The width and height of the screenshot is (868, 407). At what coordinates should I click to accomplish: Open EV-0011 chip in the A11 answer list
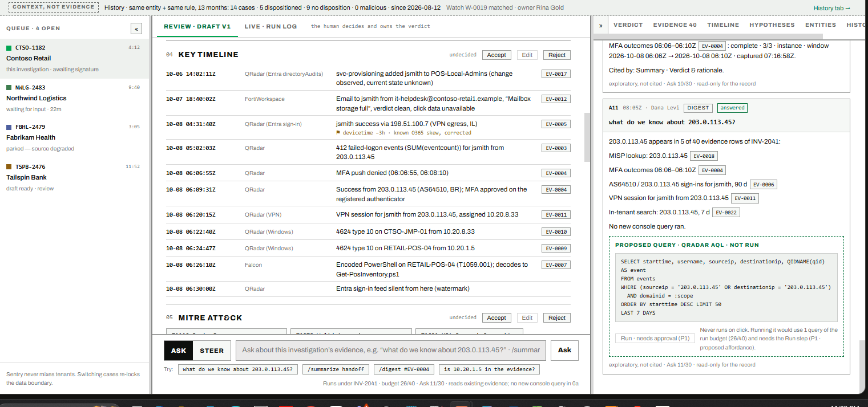point(745,199)
